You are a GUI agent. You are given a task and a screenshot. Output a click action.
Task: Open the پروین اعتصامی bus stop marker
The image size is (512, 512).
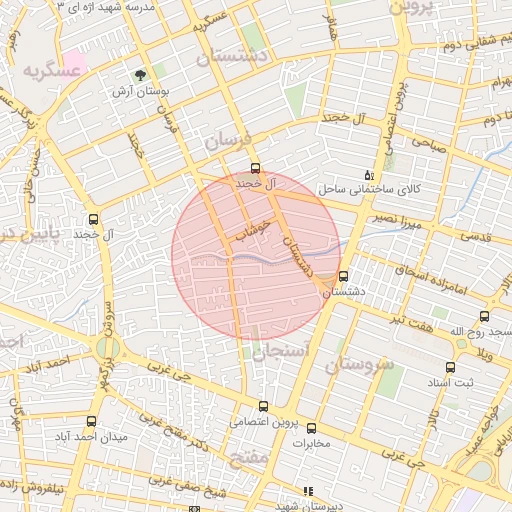pos(263,406)
